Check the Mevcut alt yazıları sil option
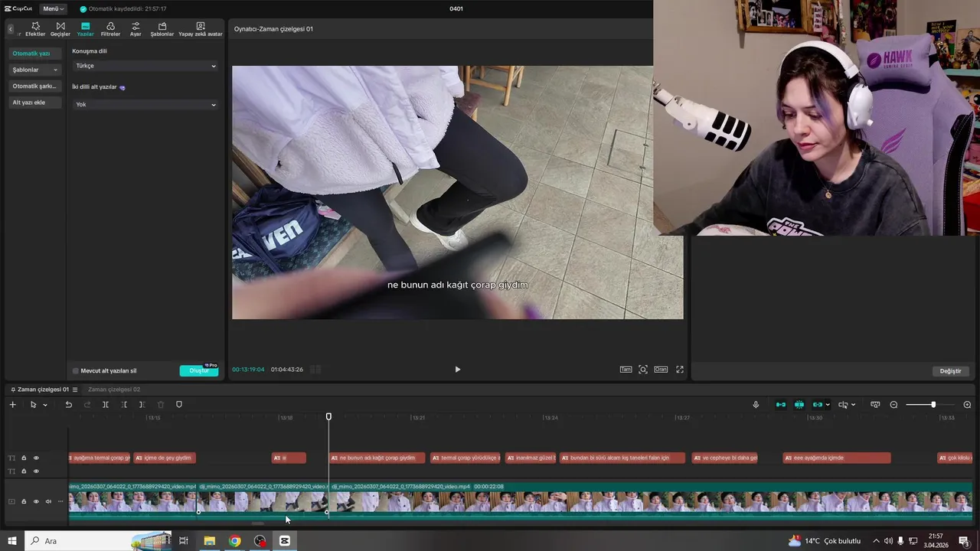 76,371
